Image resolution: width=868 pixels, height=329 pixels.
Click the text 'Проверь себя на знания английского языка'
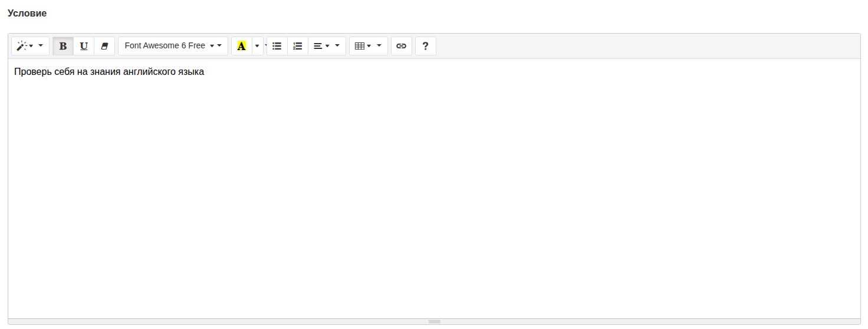109,73
